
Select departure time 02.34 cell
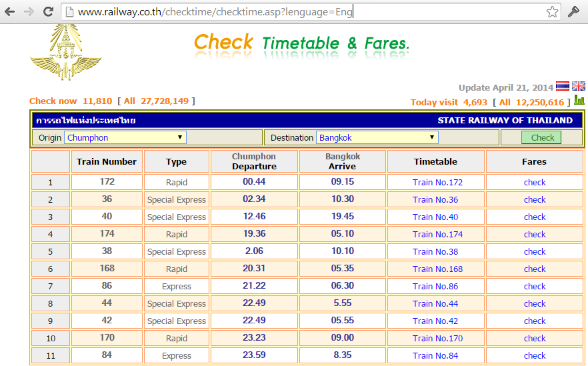coord(254,199)
